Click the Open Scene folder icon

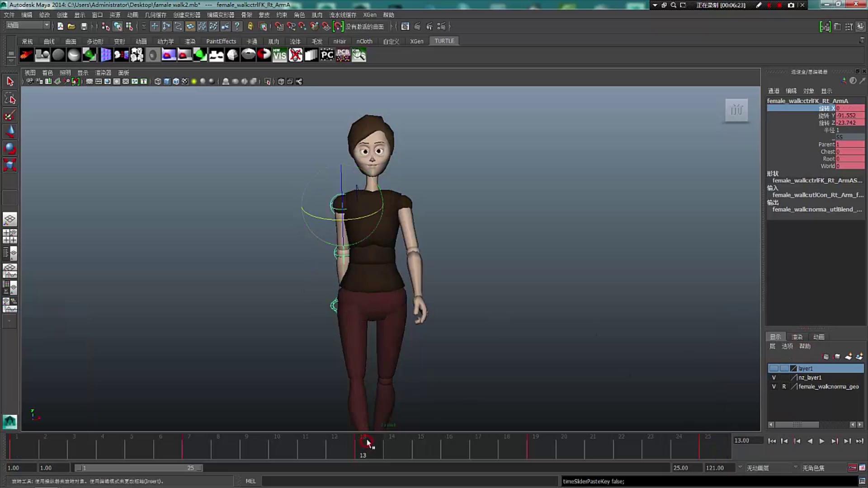click(71, 27)
